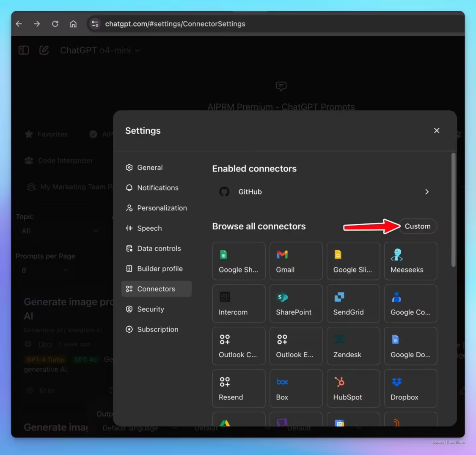
Task: Open the ChatGPT o4-mini model selector
Action: pos(100,50)
